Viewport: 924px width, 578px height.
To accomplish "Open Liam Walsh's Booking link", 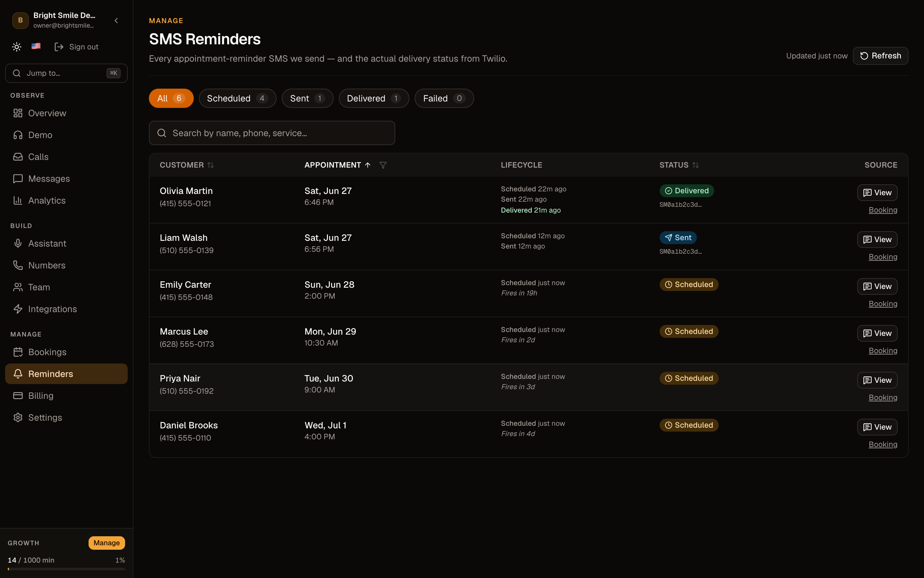I will (883, 257).
